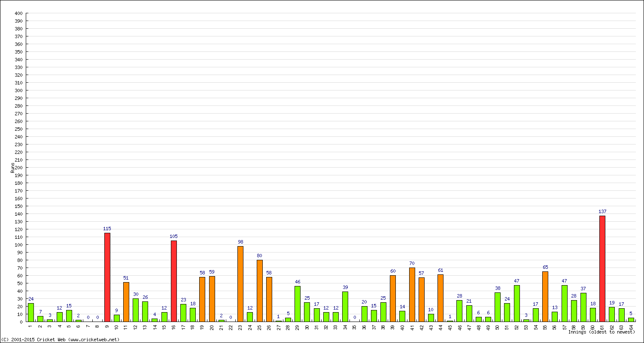Select the orange bar labeled 61
644x343 pixels.
[x=440, y=298]
